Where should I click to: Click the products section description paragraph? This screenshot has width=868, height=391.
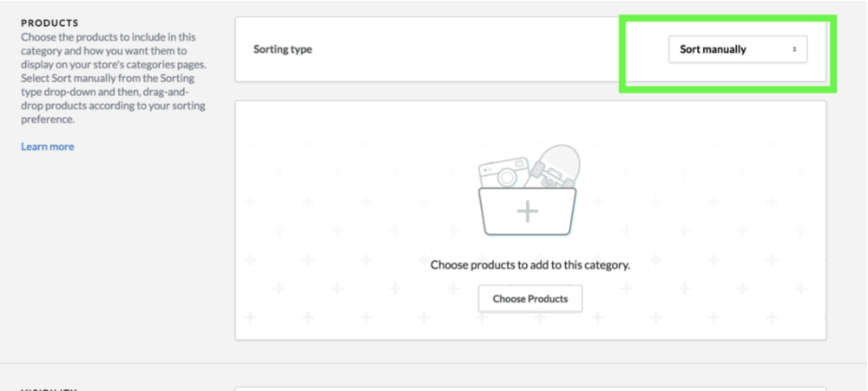pyautogui.click(x=114, y=78)
